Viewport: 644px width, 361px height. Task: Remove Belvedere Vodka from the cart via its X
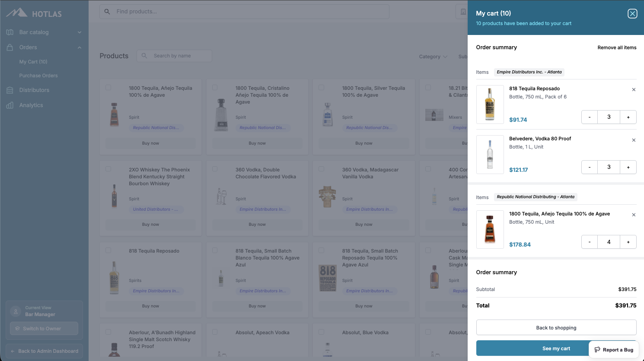click(x=634, y=140)
